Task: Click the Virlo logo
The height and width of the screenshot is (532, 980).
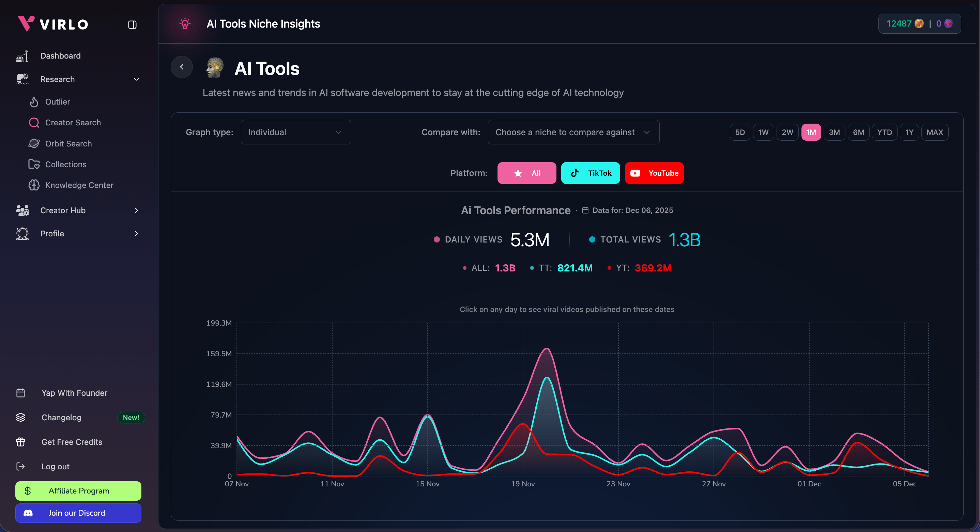Action: point(52,24)
